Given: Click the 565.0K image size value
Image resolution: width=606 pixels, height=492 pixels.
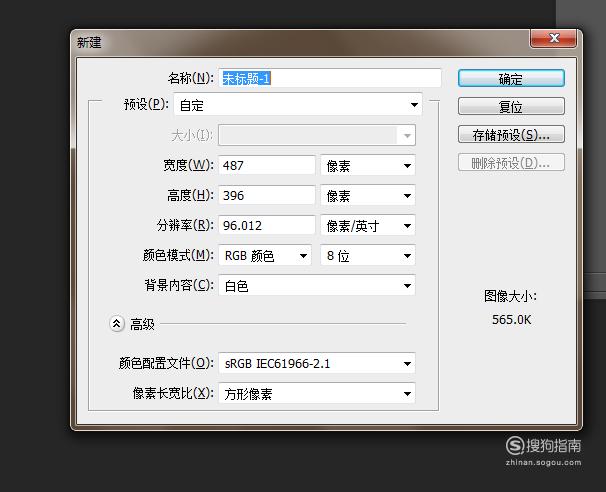Looking at the screenshot, I should pyautogui.click(x=511, y=320).
